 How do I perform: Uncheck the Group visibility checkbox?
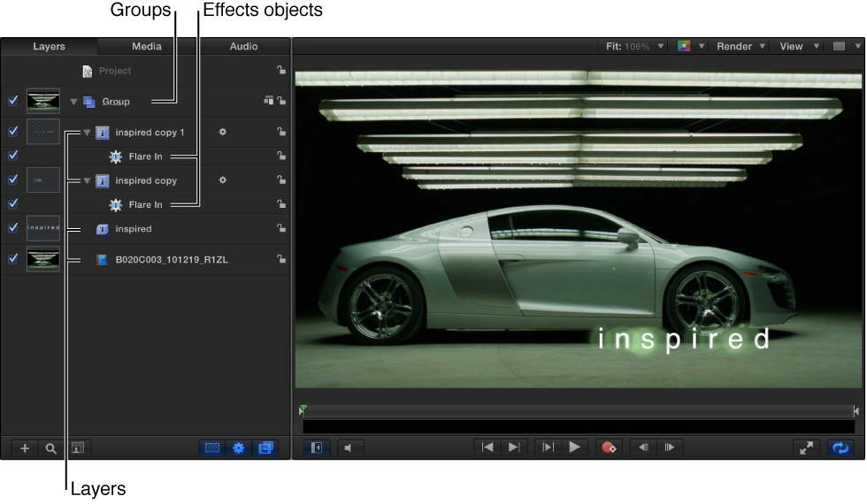click(13, 102)
